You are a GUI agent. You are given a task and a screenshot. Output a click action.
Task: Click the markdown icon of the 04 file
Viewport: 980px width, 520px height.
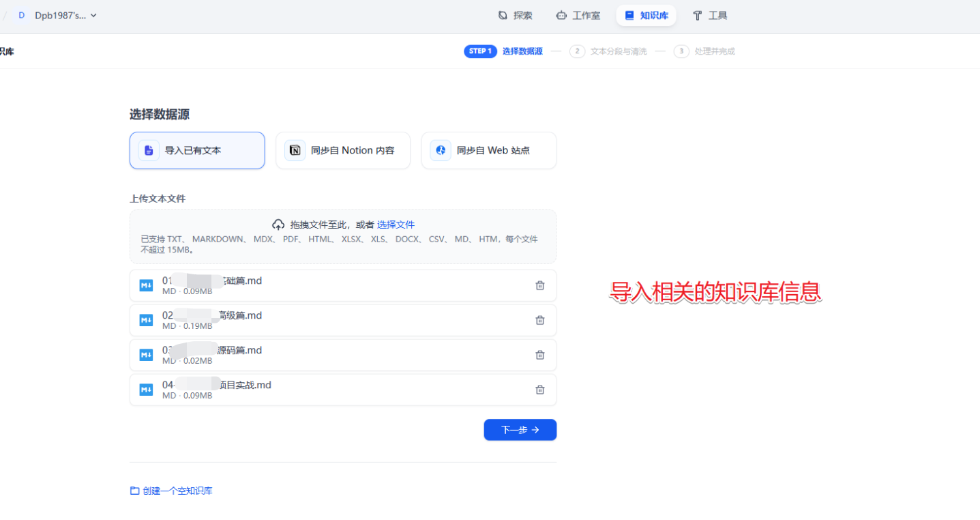tap(146, 390)
